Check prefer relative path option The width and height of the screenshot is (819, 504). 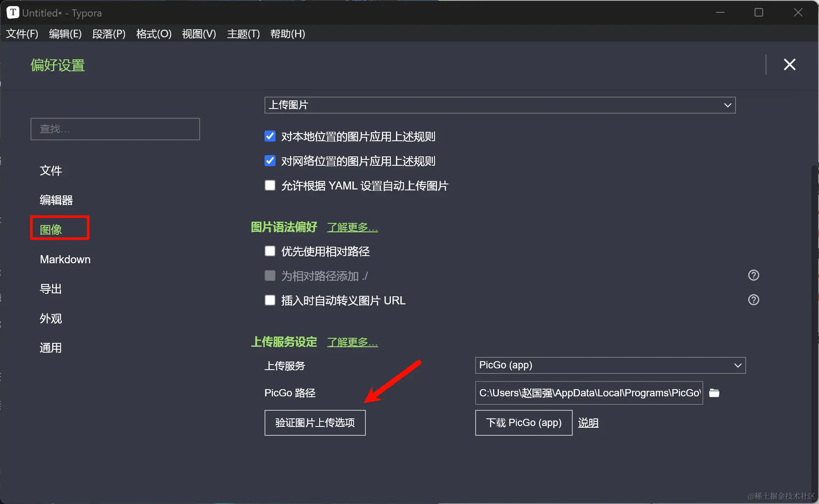tap(270, 251)
